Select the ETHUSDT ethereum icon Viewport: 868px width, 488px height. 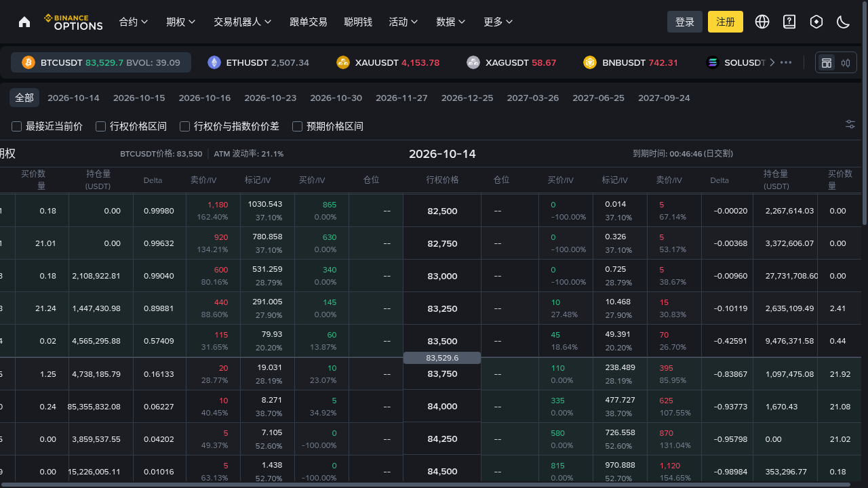click(x=214, y=62)
